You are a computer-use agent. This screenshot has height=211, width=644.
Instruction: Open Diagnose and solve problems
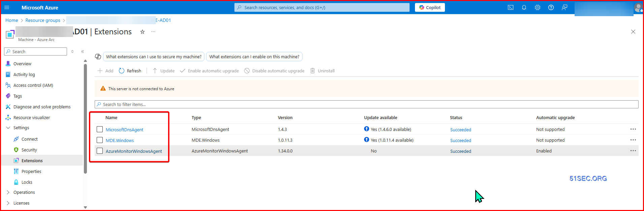pos(42,107)
